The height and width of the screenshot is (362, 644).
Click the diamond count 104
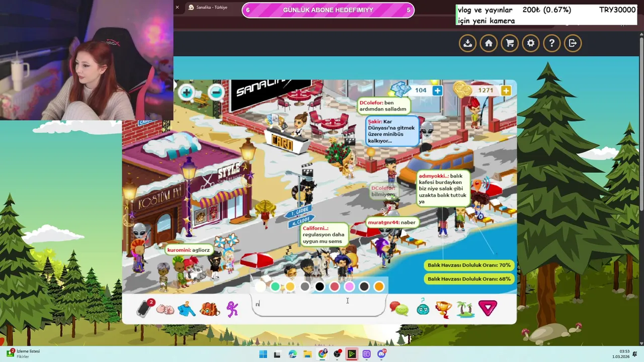tap(421, 90)
